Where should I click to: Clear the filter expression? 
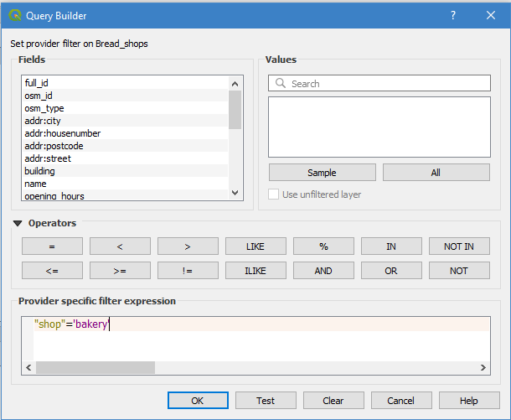(x=333, y=401)
